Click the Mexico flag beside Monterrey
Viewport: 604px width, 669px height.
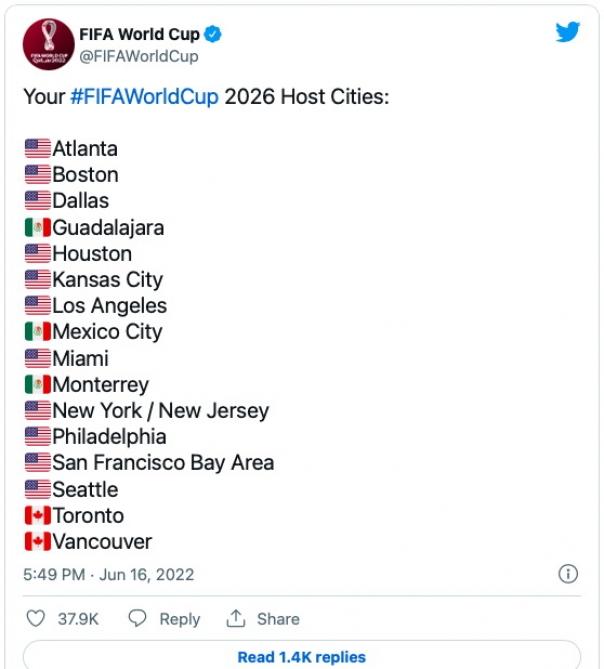click(x=37, y=385)
